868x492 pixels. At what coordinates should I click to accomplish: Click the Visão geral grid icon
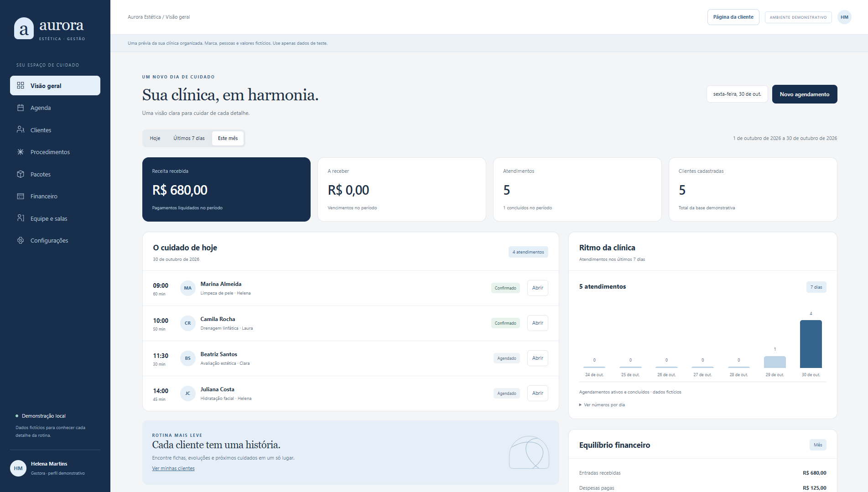[x=21, y=86]
